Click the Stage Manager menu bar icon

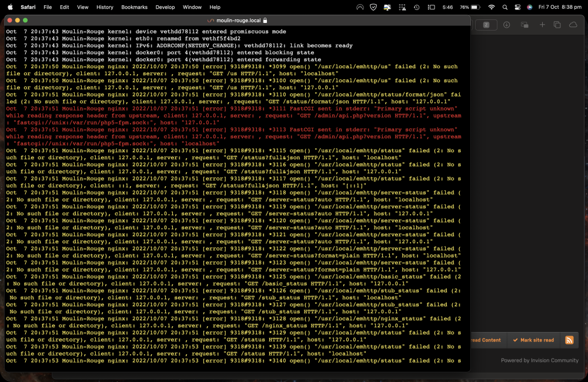pos(431,7)
